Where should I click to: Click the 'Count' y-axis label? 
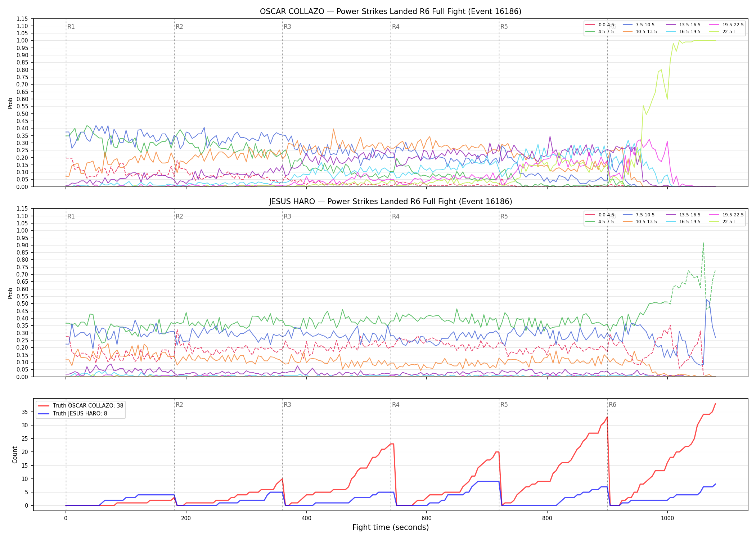pos(15,455)
